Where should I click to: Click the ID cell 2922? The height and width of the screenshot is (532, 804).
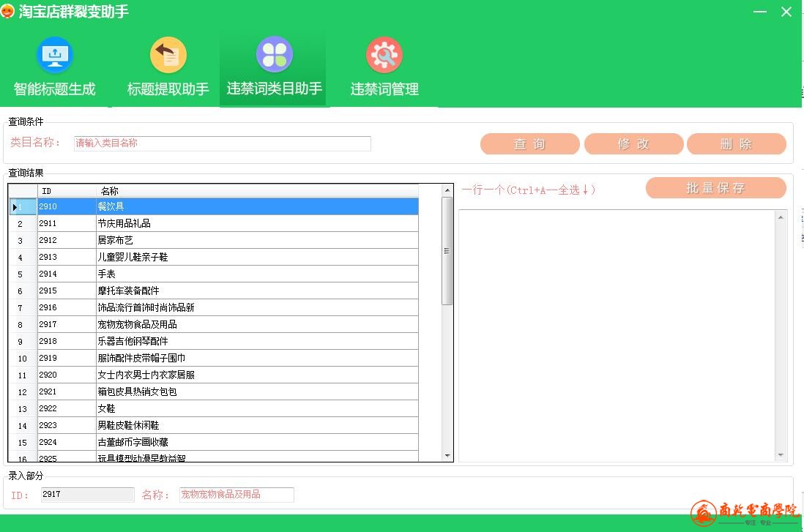click(67, 408)
